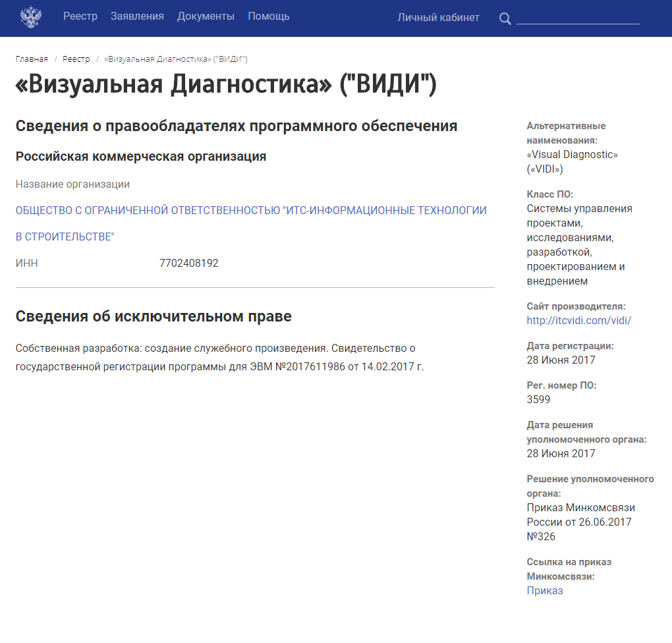
Task: Click the page title «Визуальная Диагностика» ("ВИДИ")
Action: (226, 84)
